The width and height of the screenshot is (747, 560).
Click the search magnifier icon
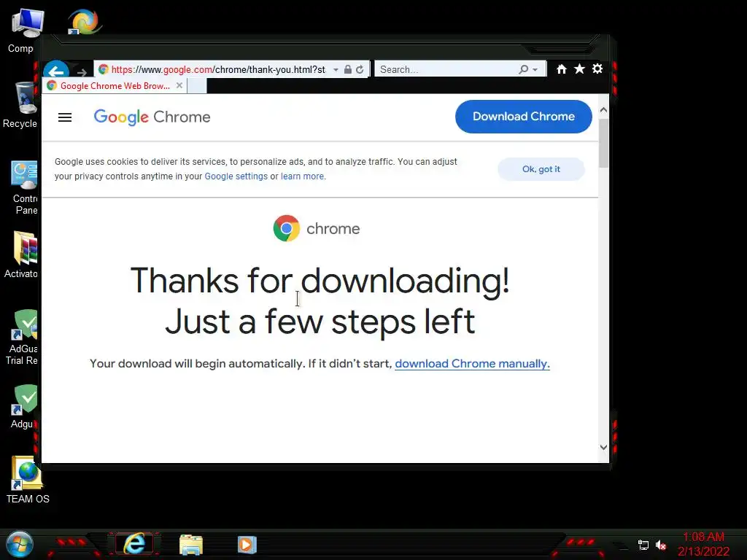coord(524,69)
